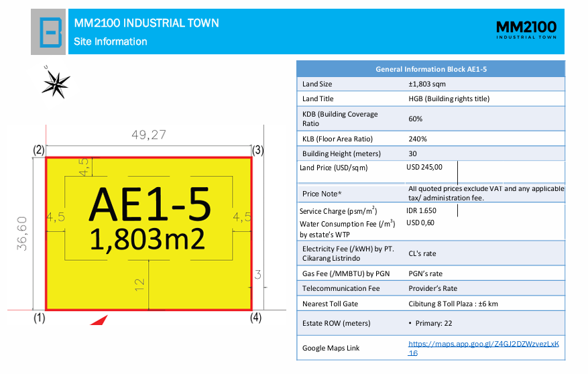Click the 3 offset dimension near corner (4)

(x=257, y=275)
